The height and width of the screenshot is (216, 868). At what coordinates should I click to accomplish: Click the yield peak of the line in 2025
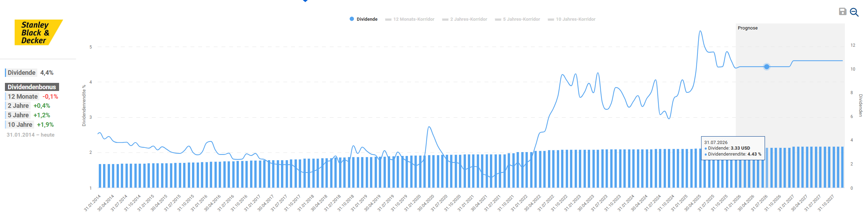point(700,31)
